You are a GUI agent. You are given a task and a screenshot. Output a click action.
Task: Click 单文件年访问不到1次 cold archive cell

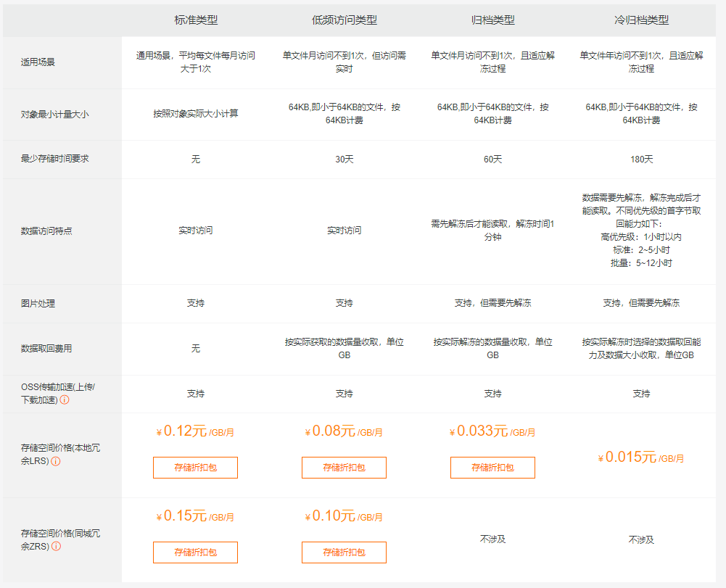(641, 62)
